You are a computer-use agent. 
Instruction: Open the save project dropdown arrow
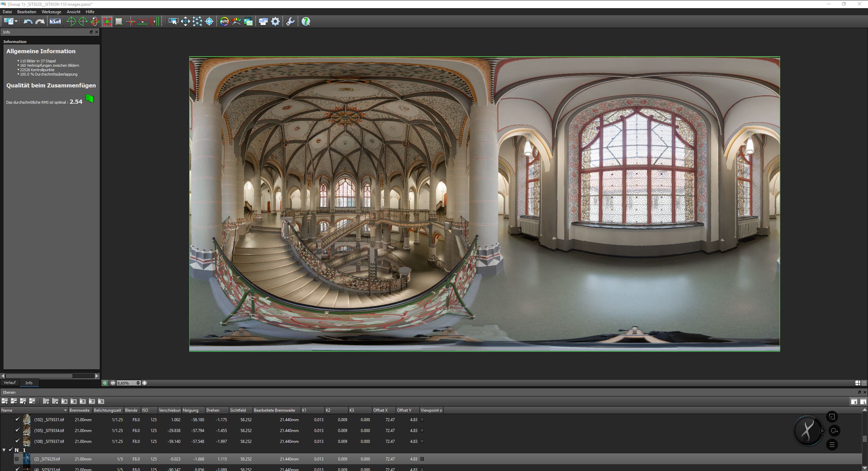pos(16,22)
